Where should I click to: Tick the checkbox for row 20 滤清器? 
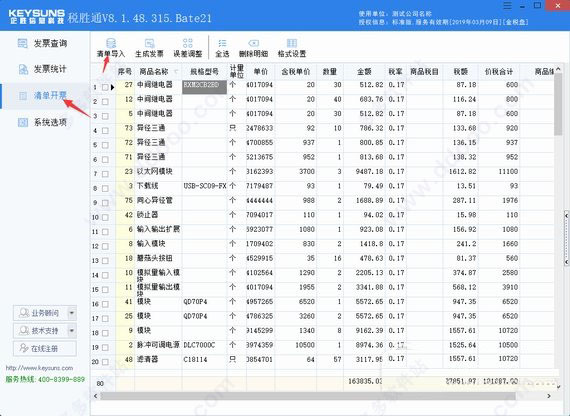(105, 362)
